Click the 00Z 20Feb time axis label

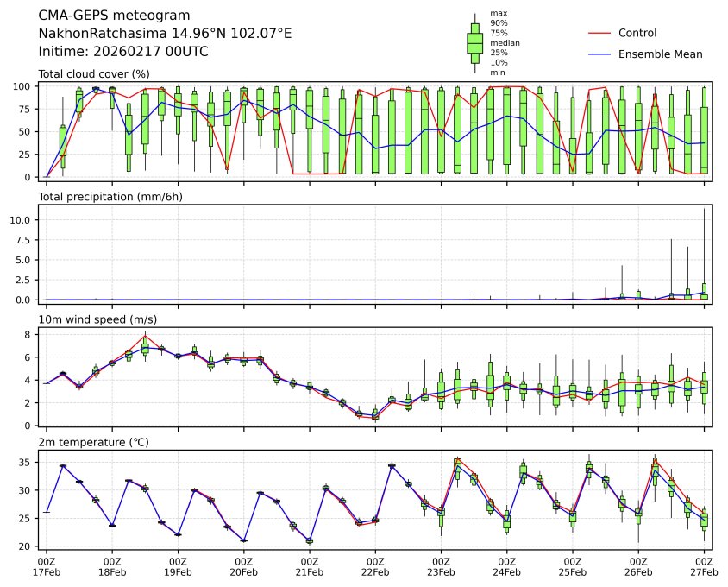[244, 566]
